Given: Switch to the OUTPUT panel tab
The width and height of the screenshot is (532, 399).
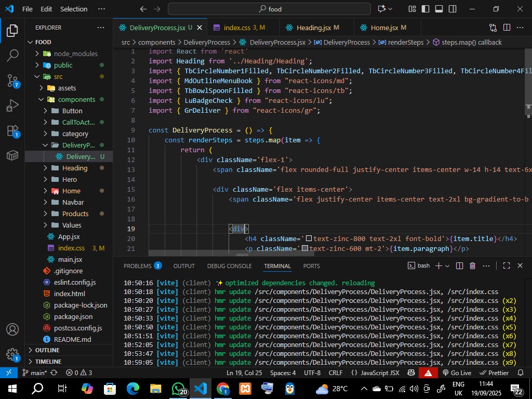Looking at the screenshot, I should point(184,266).
